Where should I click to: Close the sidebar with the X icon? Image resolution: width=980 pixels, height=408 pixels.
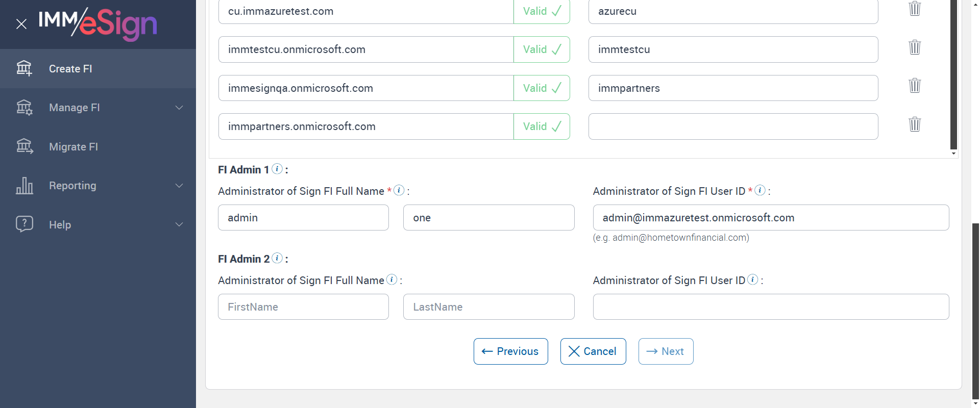21,24
